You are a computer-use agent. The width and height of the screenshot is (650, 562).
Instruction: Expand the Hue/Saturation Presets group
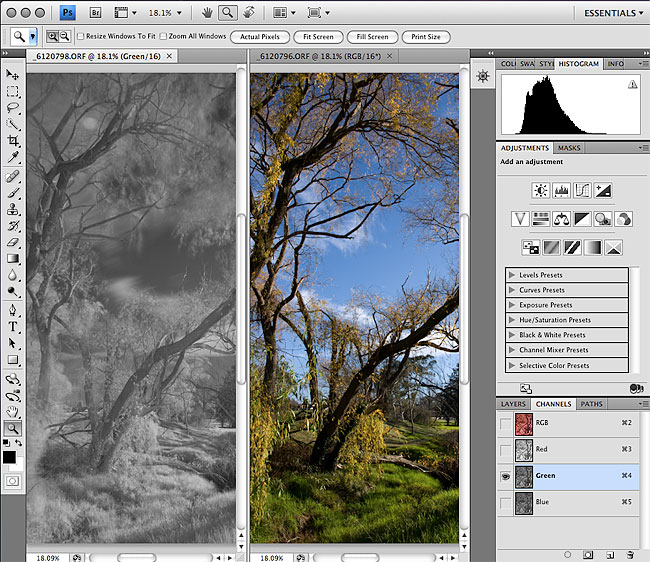(512, 320)
